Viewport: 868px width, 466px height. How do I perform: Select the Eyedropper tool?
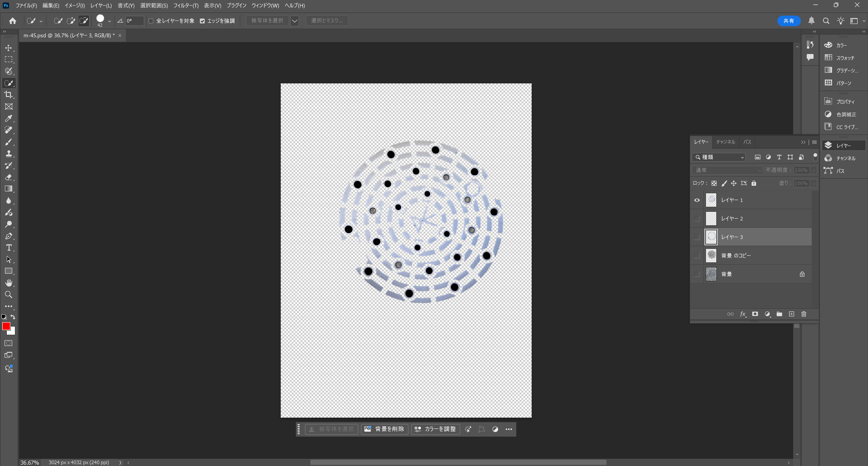click(8, 118)
